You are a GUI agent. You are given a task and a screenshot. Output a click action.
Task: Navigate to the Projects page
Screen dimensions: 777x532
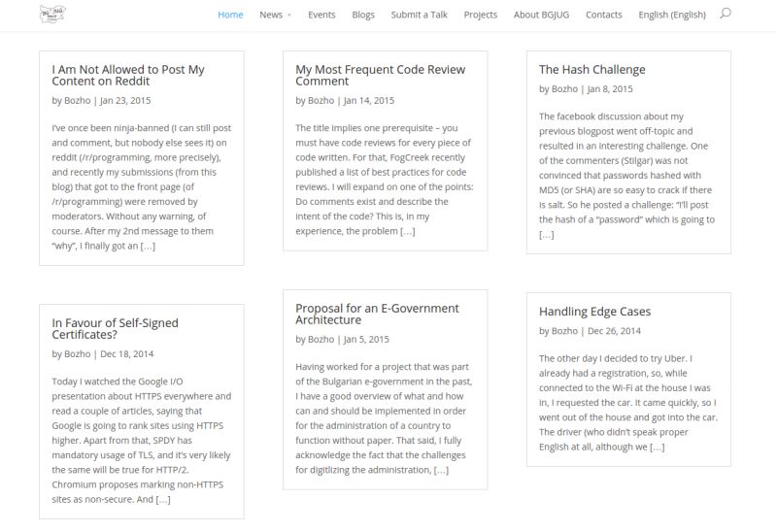[x=480, y=15]
